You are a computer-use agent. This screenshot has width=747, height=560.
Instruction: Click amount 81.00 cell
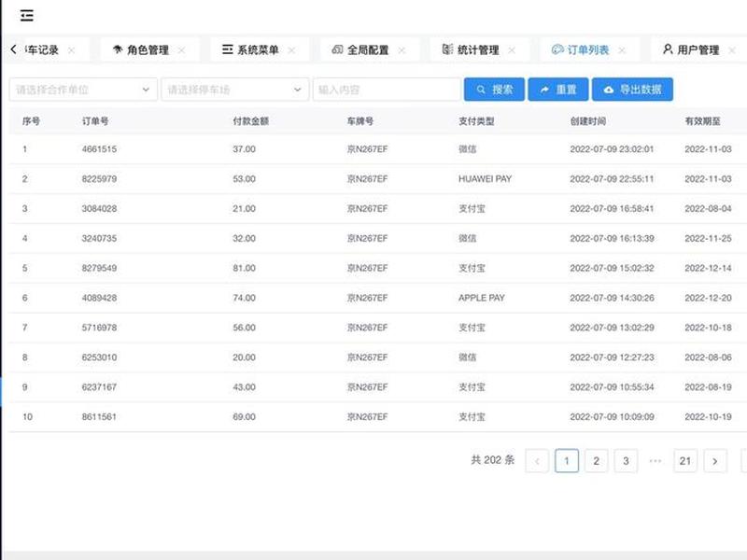point(245,268)
